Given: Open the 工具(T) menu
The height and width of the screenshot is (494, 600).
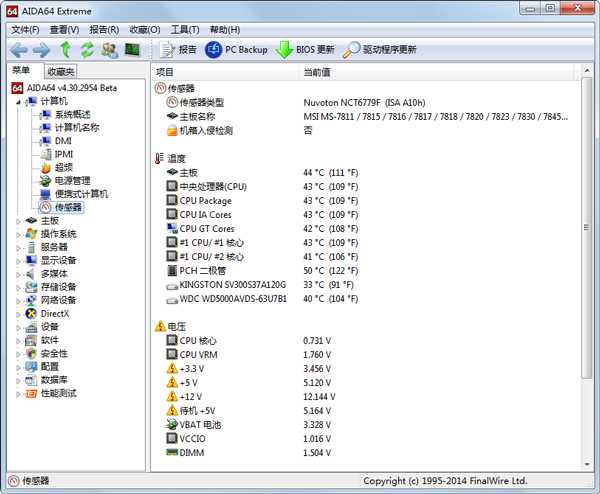Looking at the screenshot, I should click(185, 30).
